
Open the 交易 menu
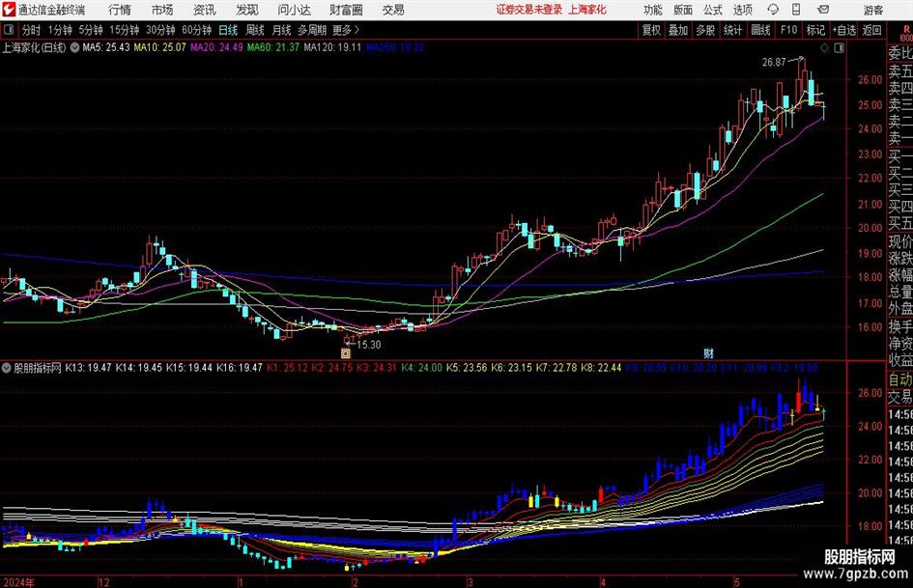[393, 10]
